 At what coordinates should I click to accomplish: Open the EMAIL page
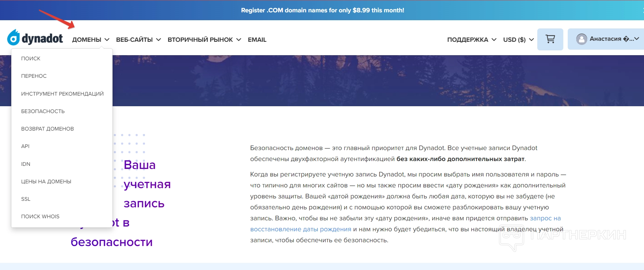tap(257, 40)
